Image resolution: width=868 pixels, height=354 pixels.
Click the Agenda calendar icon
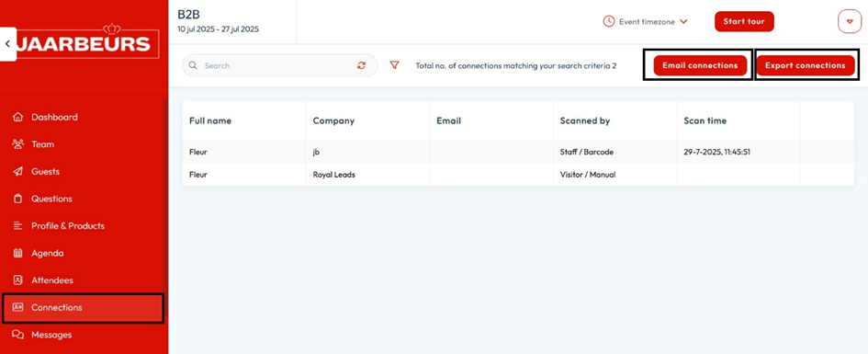[x=17, y=253]
